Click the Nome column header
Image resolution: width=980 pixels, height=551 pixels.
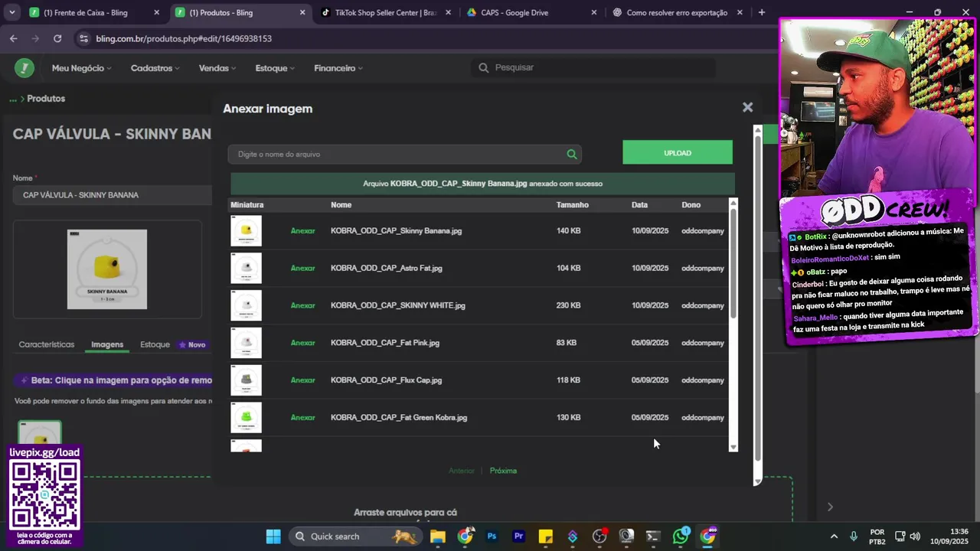tap(341, 205)
